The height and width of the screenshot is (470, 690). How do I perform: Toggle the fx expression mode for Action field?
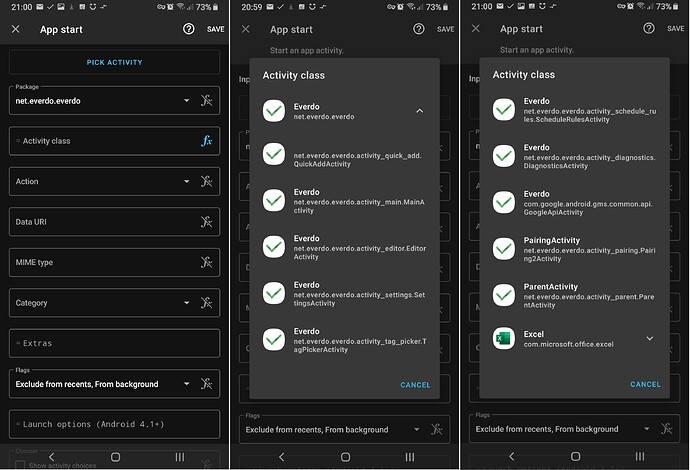pyautogui.click(x=206, y=181)
